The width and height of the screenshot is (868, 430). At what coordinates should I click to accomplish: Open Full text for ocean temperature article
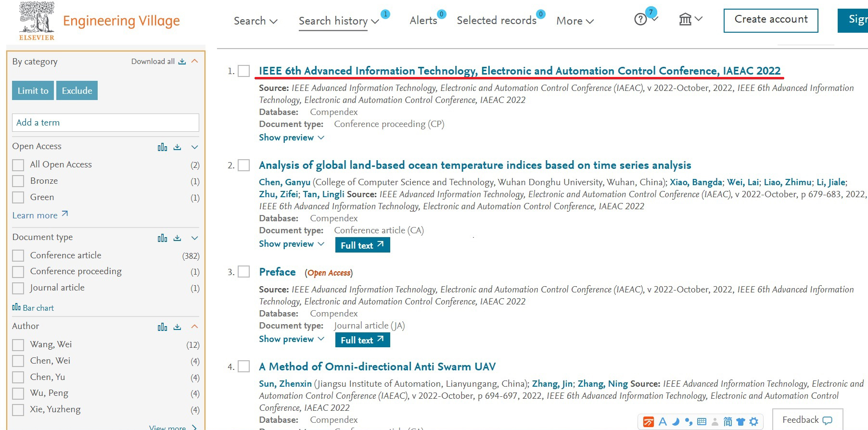pos(362,245)
